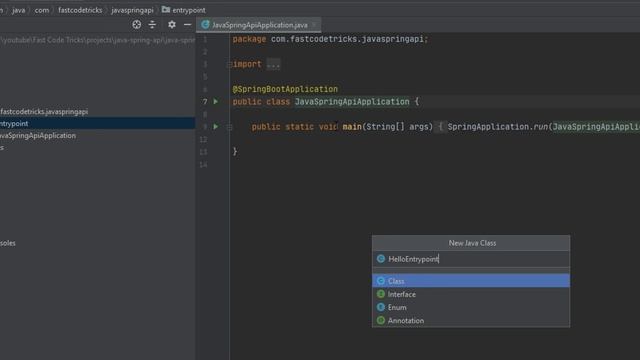Run main method using gutter arrow on line 9
Image resolution: width=640 pixels, height=360 pixels.
(x=216, y=127)
